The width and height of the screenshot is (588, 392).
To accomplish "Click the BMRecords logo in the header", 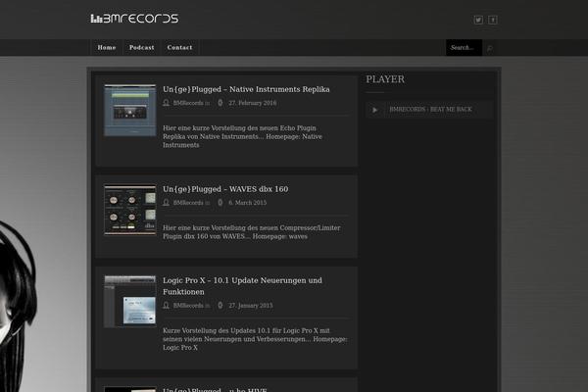I will point(134,19).
